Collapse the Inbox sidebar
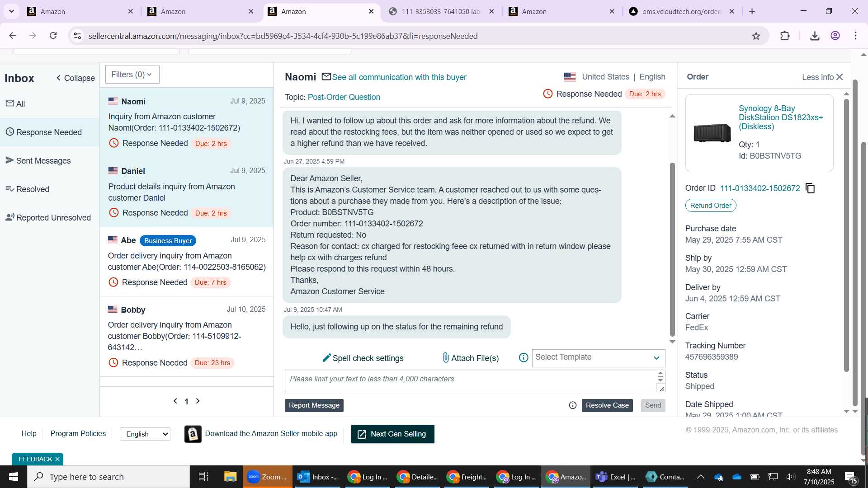 (x=75, y=78)
